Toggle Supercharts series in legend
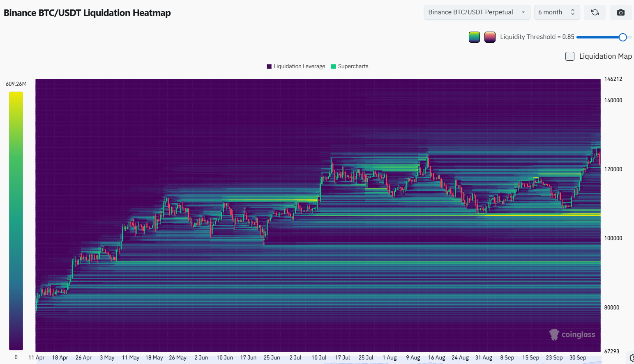The width and height of the screenshot is (634, 364). point(353,66)
